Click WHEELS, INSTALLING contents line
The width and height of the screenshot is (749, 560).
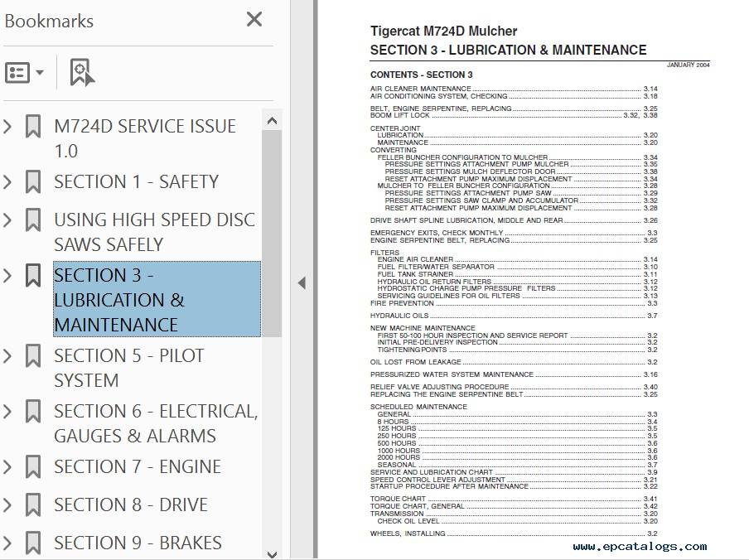(x=514, y=533)
